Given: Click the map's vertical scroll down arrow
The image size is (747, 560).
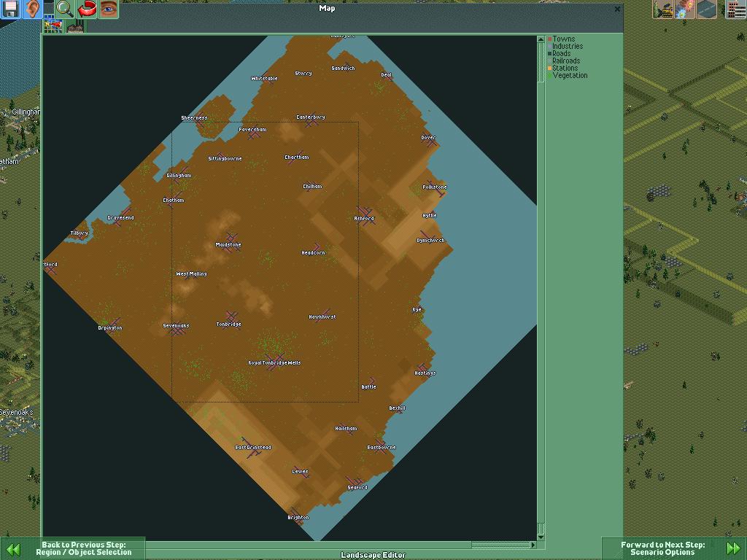Looking at the screenshot, I should click(541, 537).
